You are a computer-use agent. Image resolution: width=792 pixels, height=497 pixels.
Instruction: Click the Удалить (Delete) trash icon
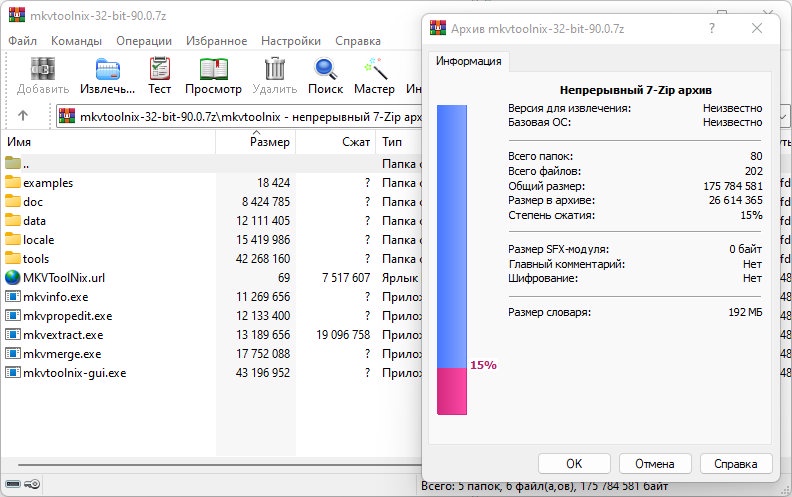point(274,75)
